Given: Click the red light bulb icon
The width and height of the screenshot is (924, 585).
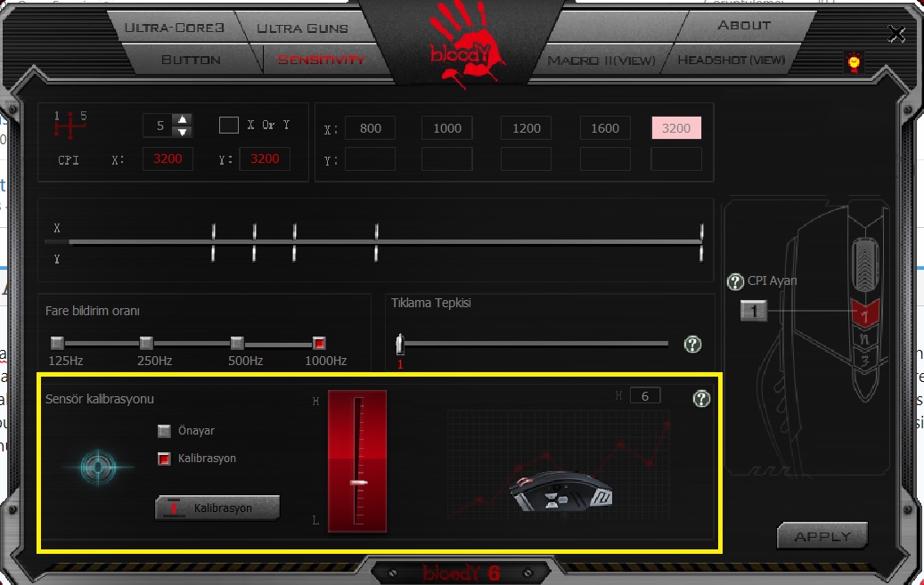Looking at the screenshot, I should click(854, 61).
